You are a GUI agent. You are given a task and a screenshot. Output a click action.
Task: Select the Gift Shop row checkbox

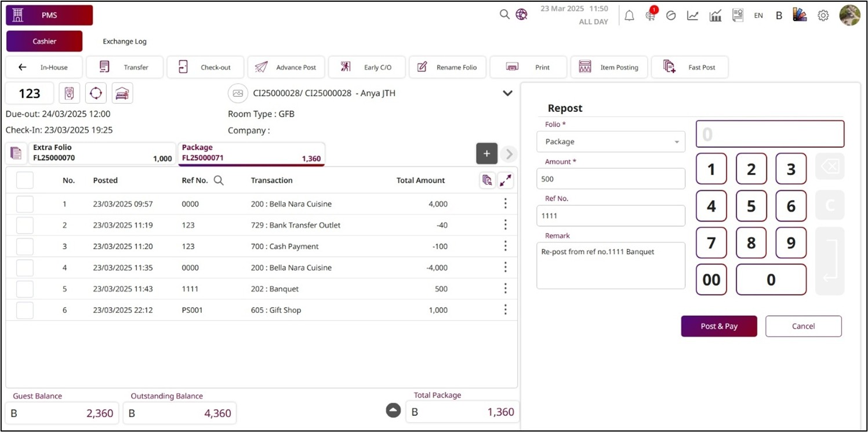point(25,310)
